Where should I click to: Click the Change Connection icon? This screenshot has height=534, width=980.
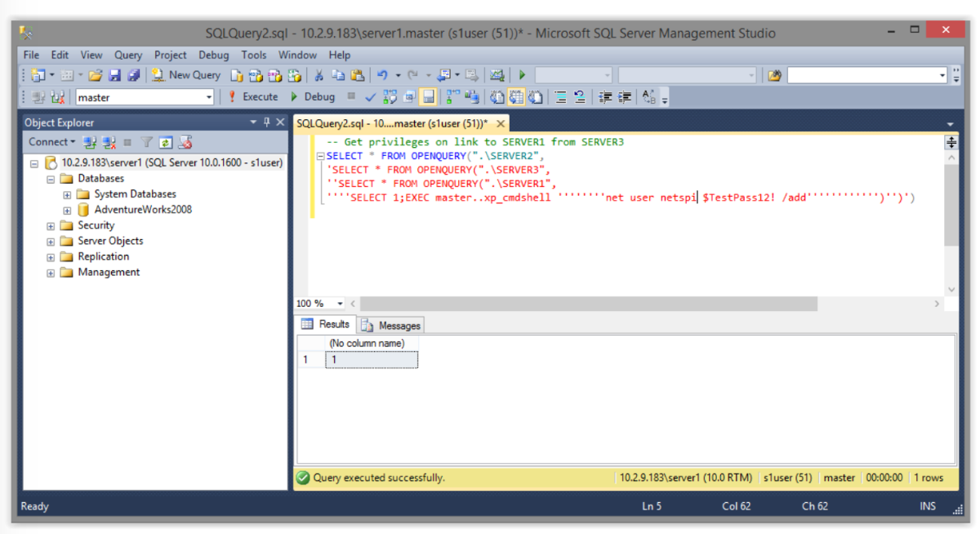(57, 96)
